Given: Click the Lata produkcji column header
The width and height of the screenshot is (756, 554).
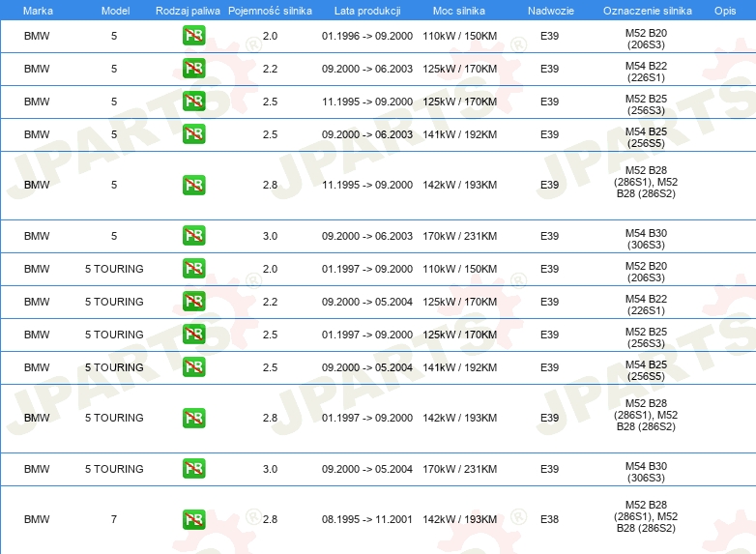Looking at the screenshot, I should [x=367, y=11].
